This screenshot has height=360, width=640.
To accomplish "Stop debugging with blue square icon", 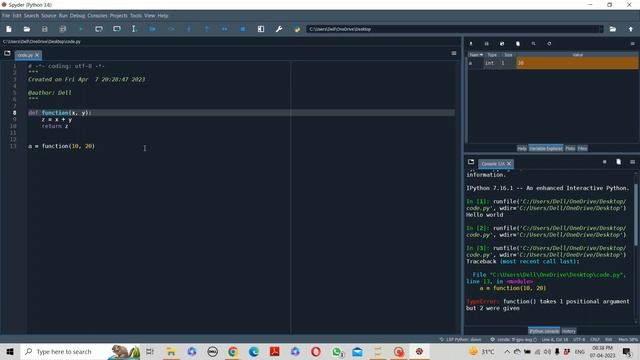I will click(242, 29).
